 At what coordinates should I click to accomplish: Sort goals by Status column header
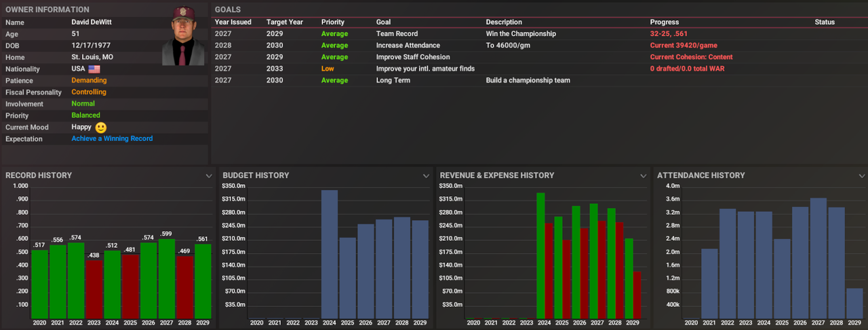(825, 22)
